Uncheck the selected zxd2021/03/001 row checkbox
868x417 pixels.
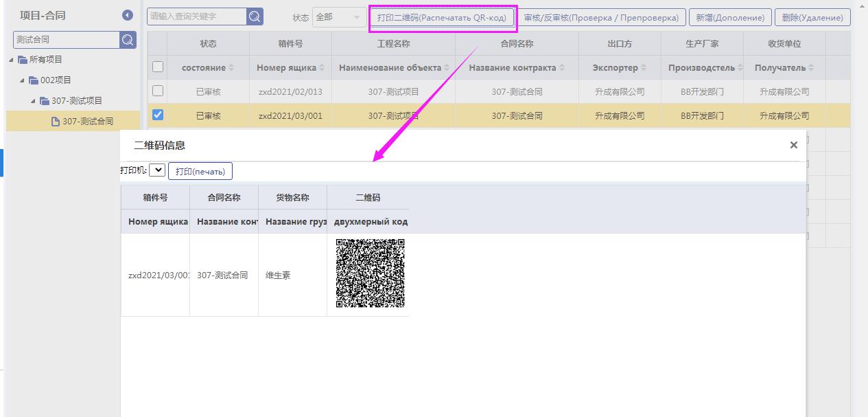[x=158, y=115]
